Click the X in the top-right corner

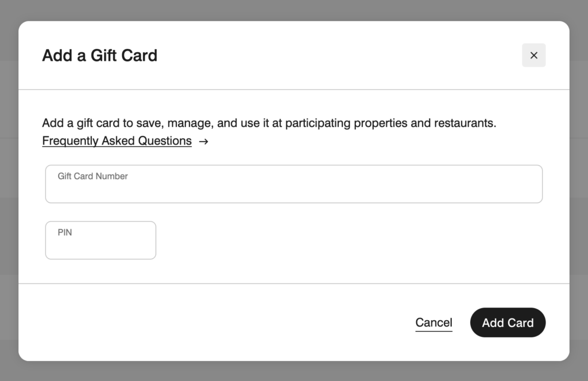(x=533, y=55)
